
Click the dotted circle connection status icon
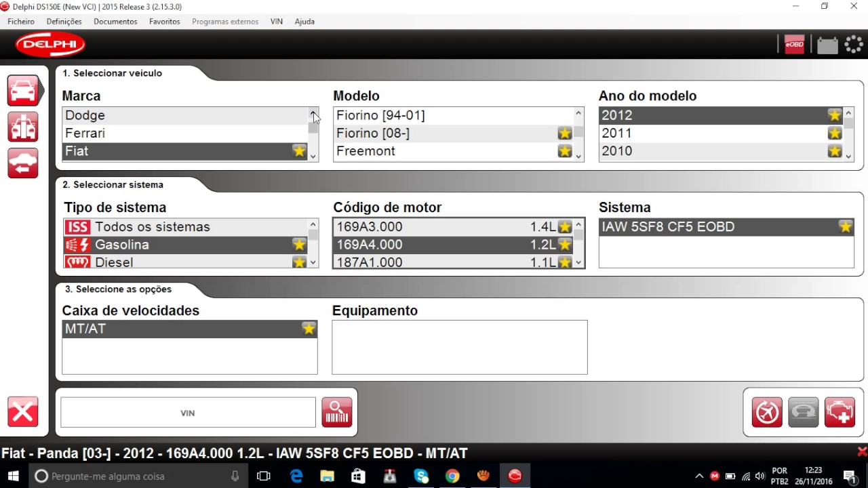coord(854,45)
